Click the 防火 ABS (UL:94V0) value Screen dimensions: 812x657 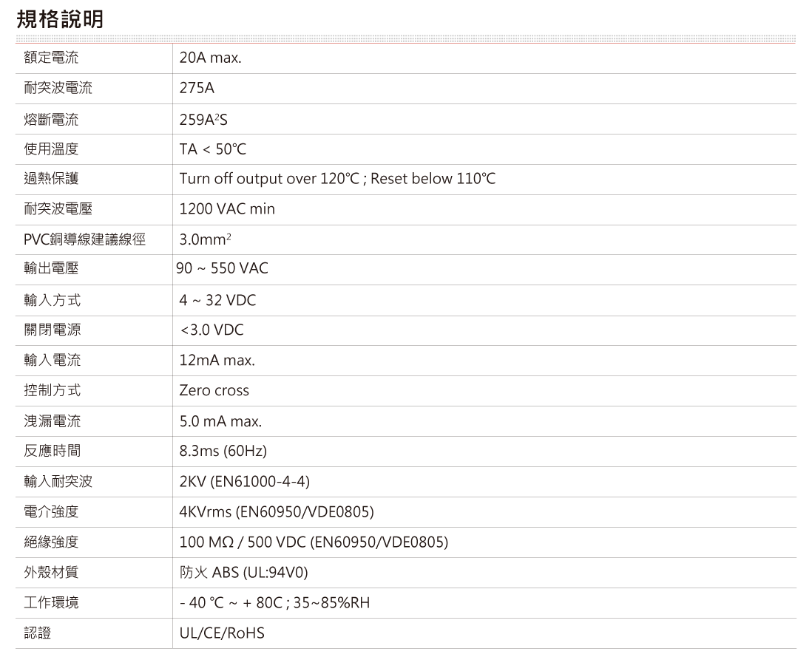point(243,573)
